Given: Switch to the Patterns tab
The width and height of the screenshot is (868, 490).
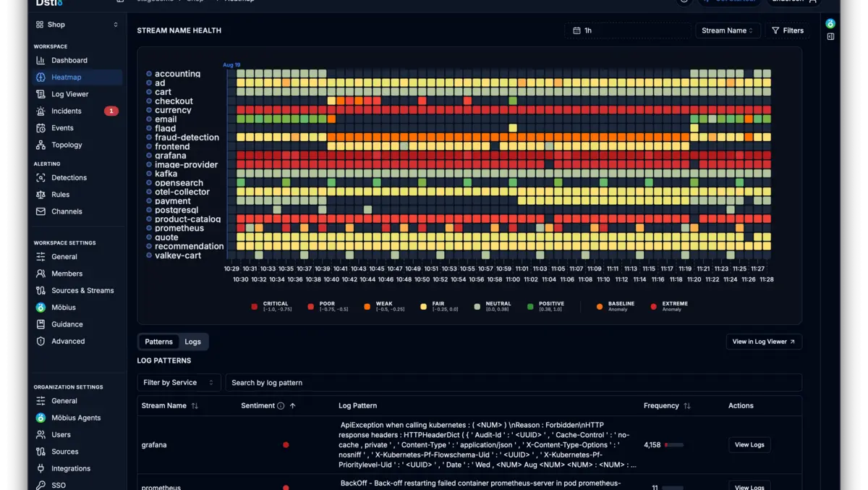Looking at the screenshot, I should 158,342.
